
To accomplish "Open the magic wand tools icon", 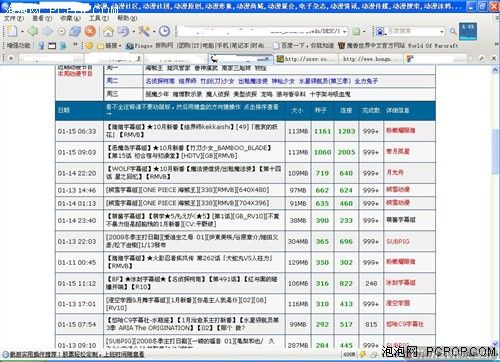I will pyautogui.click(x=144, y=31).
